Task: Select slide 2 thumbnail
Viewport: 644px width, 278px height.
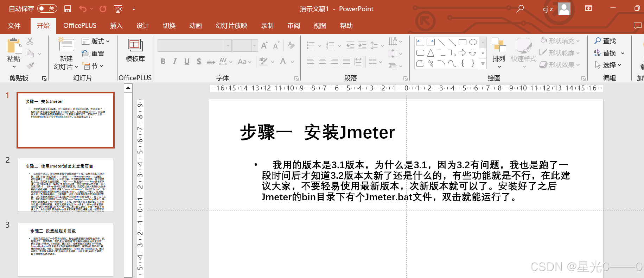Action: click(x=66, y=185)
